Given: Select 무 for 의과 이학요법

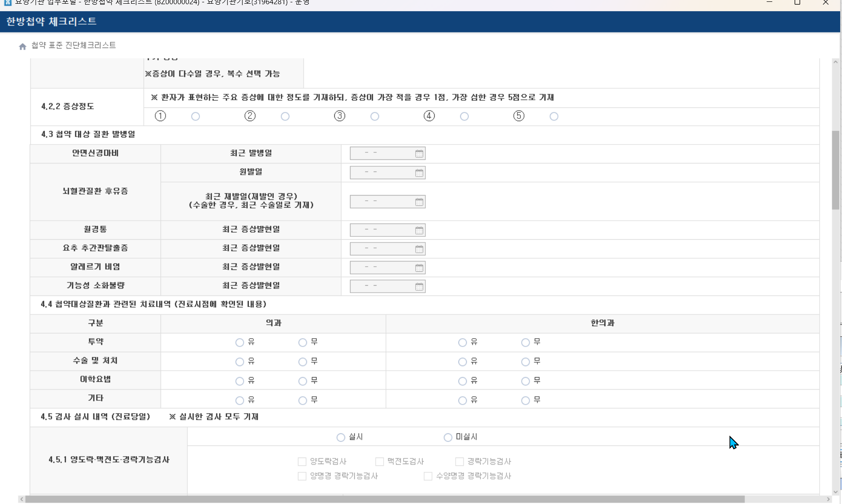Looking at the screenshot, I should tap(303, 381).
